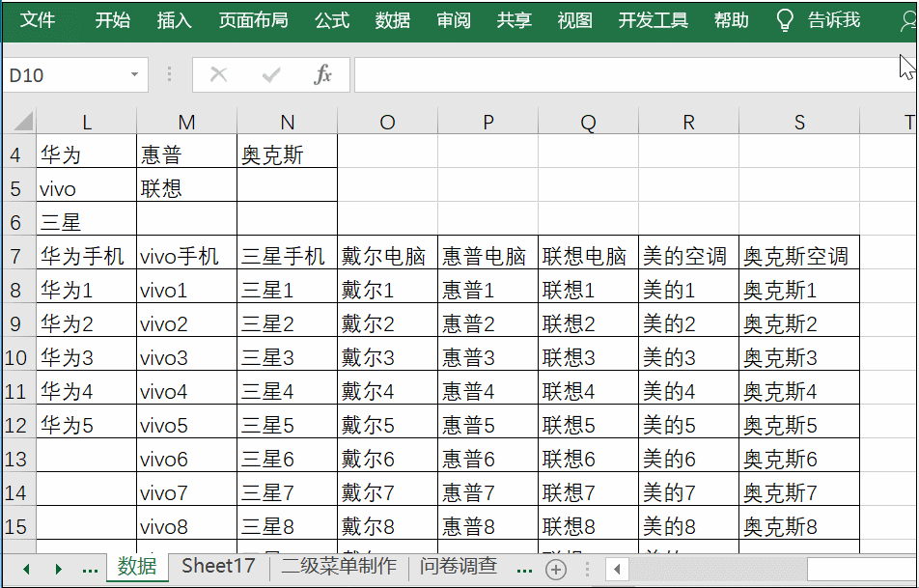
Task: Click the lightbulb Tell Me icon
Action: click(784, 20)
